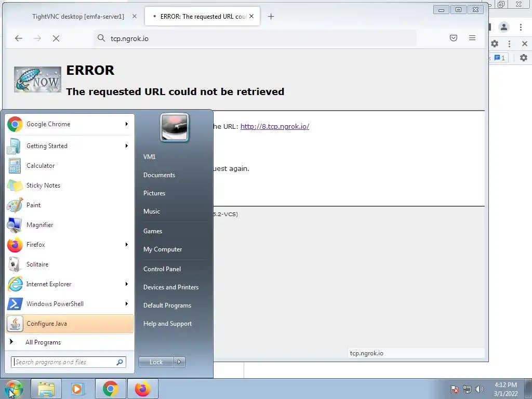
Task: Expand Google Chrome jump list arrow
Action: [127, 124]
